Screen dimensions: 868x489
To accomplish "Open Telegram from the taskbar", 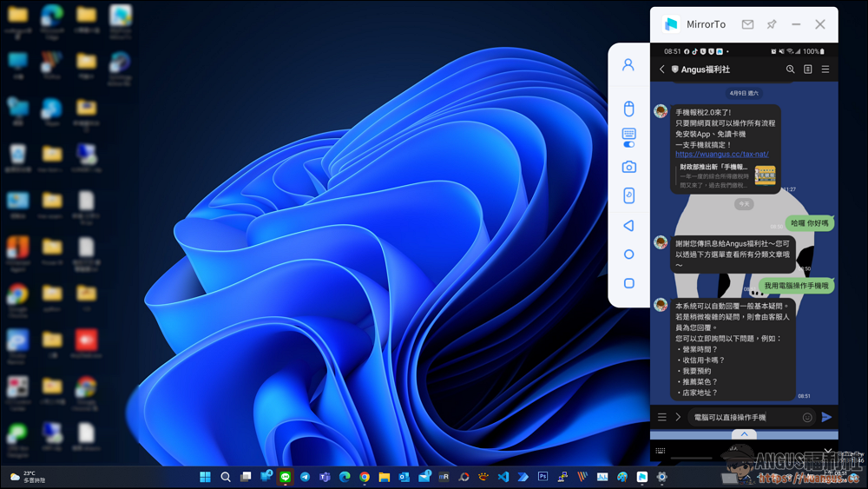I will 305,477.
